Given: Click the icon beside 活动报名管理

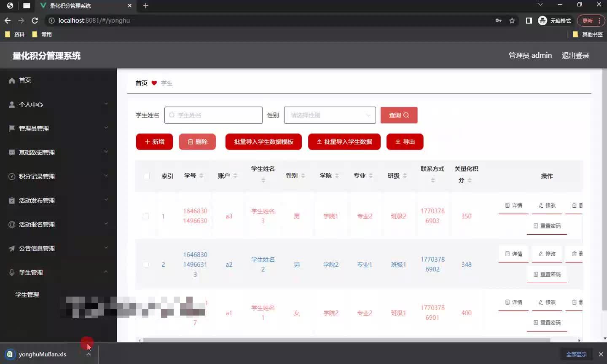Looking at the screenshot, I should (12, 225).
